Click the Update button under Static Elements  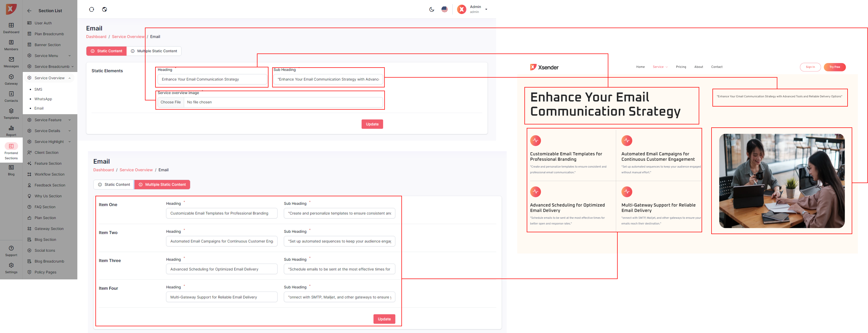pos(372,124)
